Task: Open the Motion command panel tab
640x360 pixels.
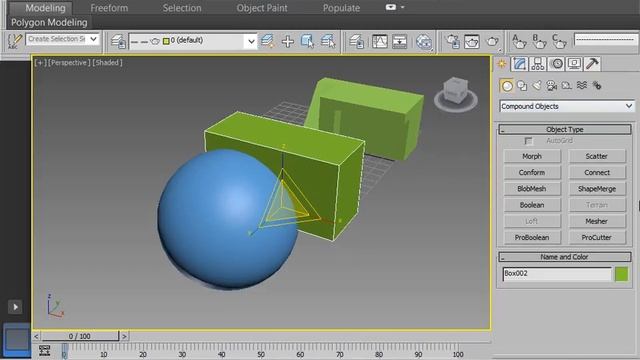Action: (556, 64)
